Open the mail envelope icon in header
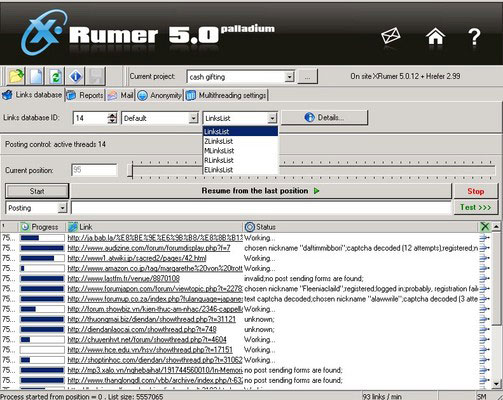Viewport: 503px width, 400px height. click(390, 35)
